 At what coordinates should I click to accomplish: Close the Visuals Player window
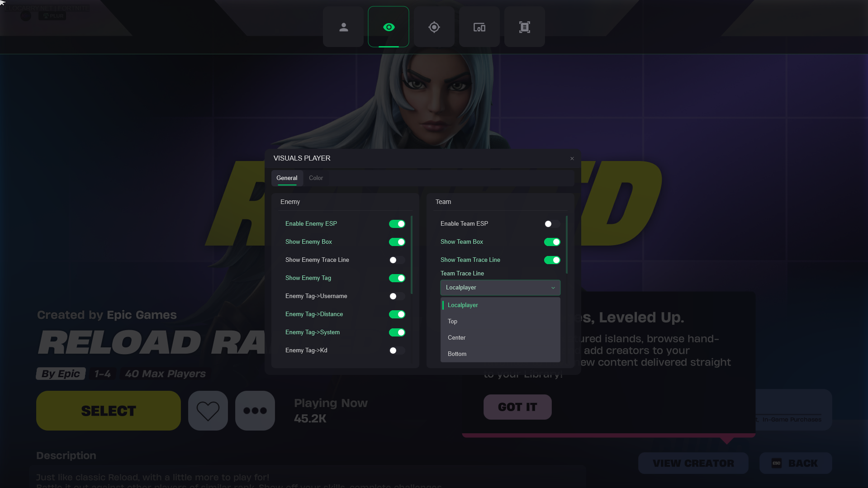572,158
